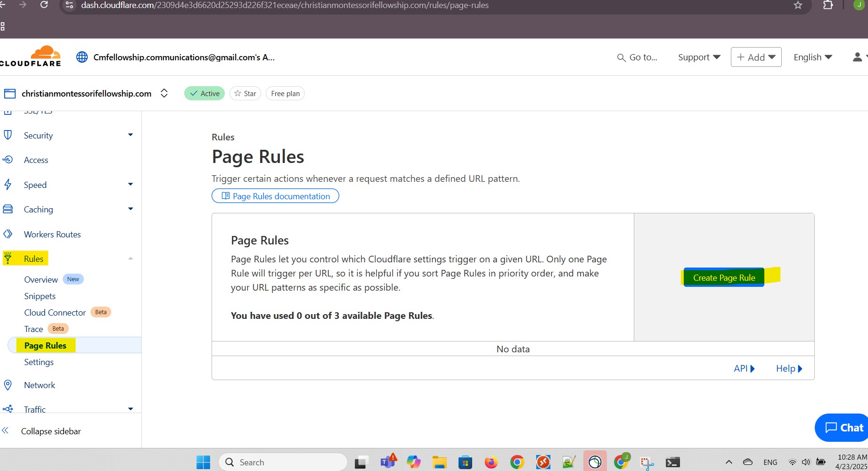Select Page Rules in the sidebar
The image size is (868, 471).
(x=45, y=345)
